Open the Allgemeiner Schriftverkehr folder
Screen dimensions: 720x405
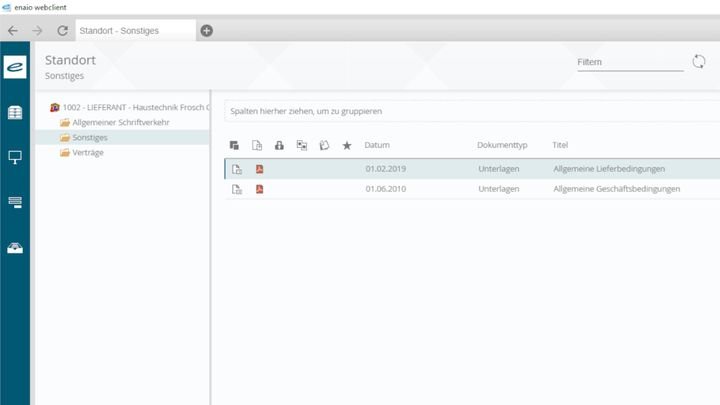point(120,122)
